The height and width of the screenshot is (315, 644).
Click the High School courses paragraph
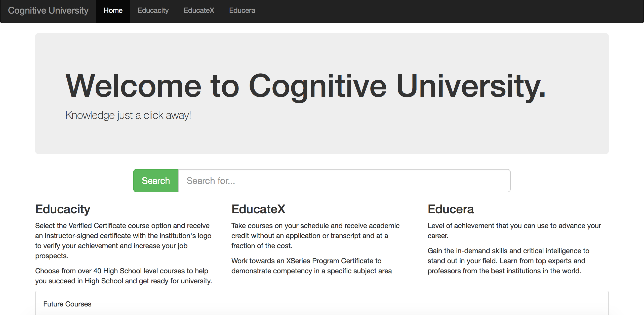click(123, 276)
